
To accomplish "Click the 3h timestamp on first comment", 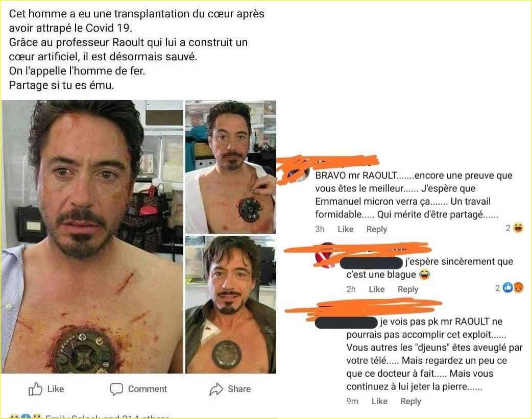I will click(x=320, y=229).
